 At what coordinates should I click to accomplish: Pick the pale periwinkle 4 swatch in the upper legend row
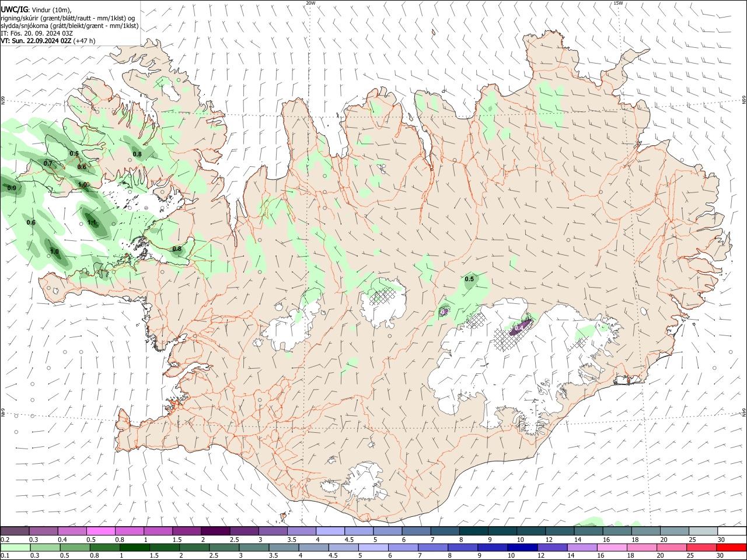coord(330,531)
